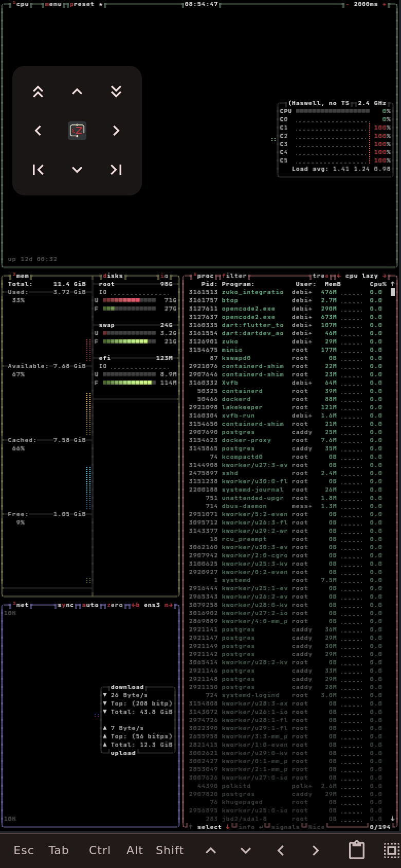Tap the End skip-to-end icon in navigation pad
Screen dimensions: 401x868
tap(116, 170)
